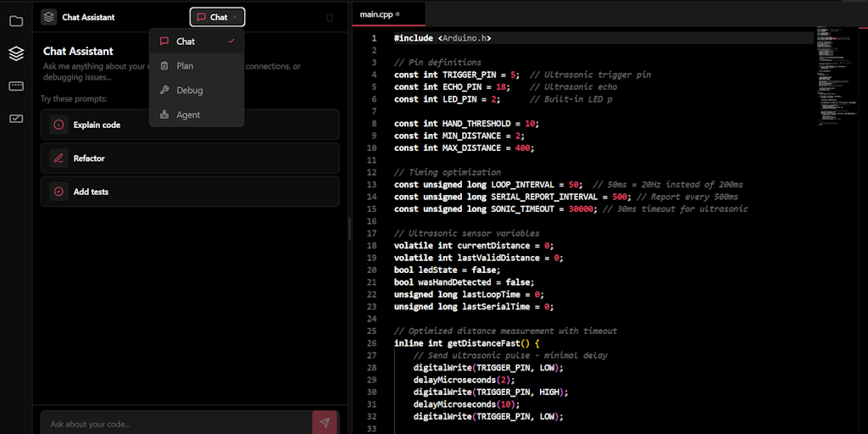Open the keyboard panel icon in sidebar

click(x=16, y=86)
